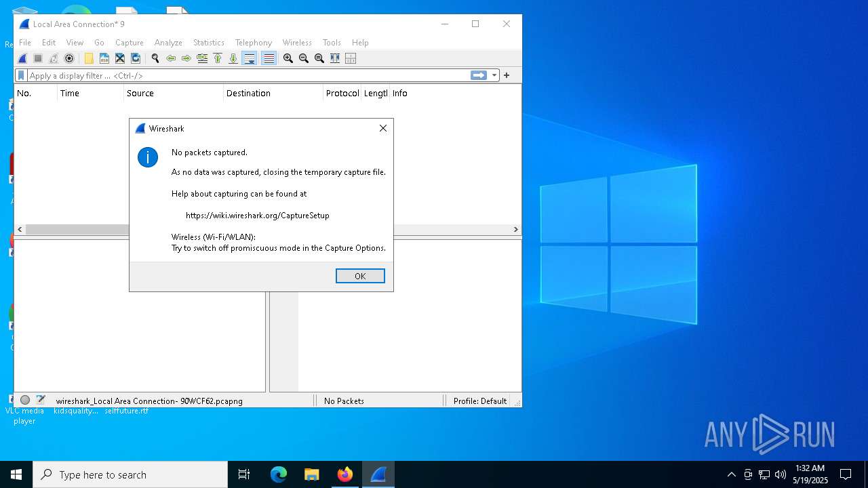Expand the filter history dropdown
Screen dimensions: 868x488
coord(494,75)
